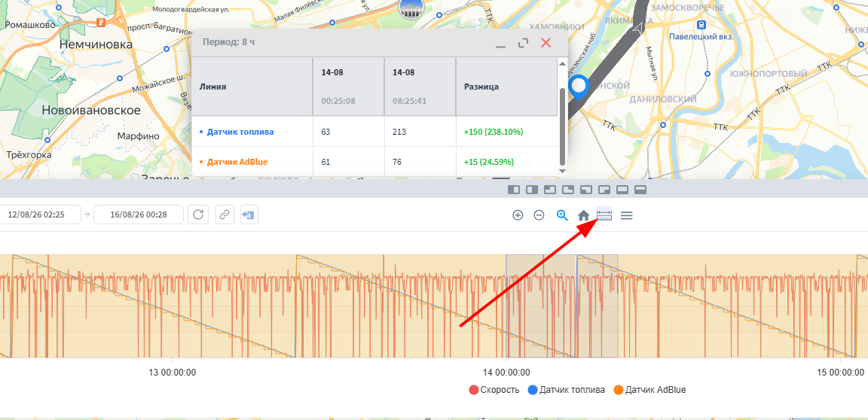Open the chart hamburger menu
Viewport: 868px width, 420px height.
[x=626, y=215]
